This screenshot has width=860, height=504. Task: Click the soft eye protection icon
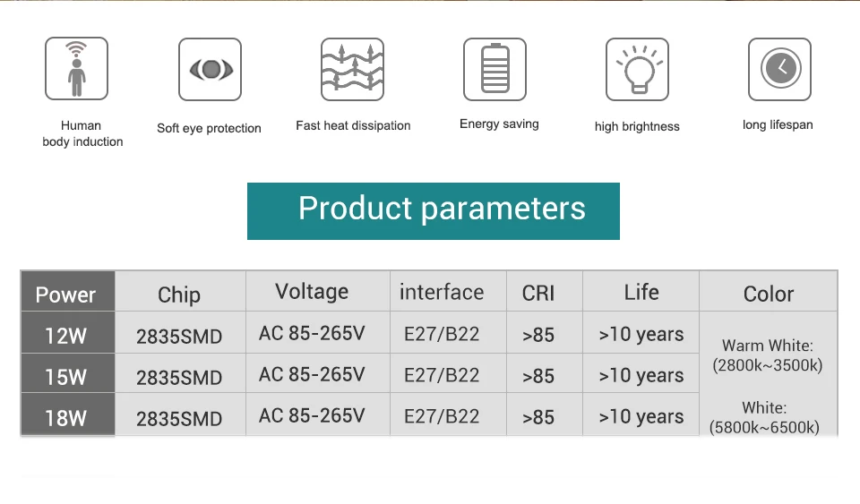[x=210, y=69]
